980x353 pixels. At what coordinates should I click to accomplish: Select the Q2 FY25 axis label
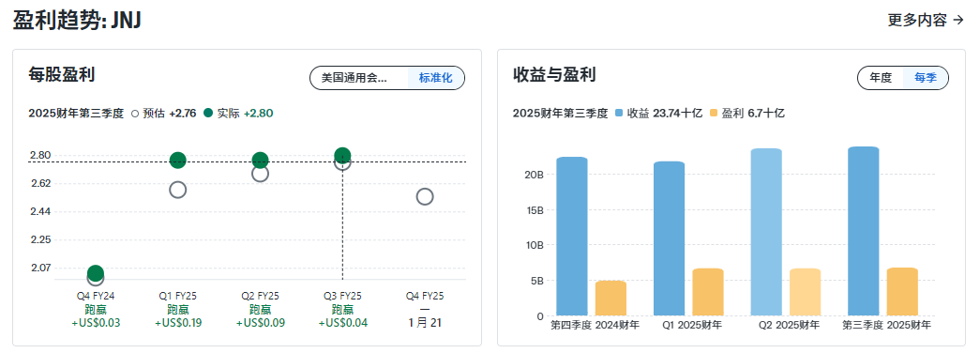click(x=260, y=296)
